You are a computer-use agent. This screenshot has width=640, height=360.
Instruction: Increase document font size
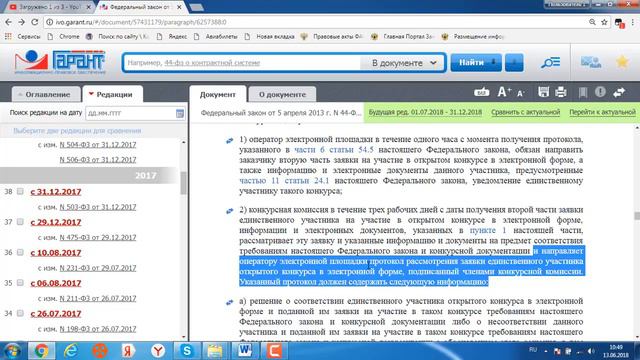504,92
